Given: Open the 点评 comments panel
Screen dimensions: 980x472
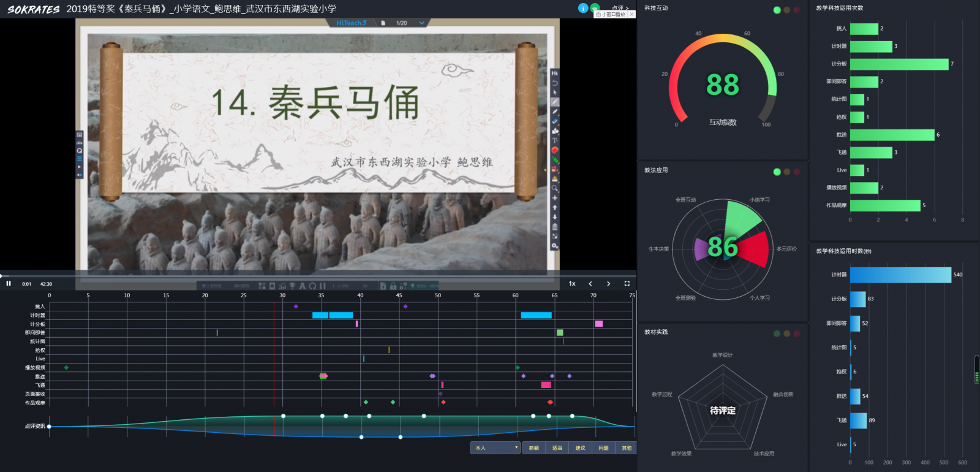Looking at the screenshot, I should (x=620, y=8).
